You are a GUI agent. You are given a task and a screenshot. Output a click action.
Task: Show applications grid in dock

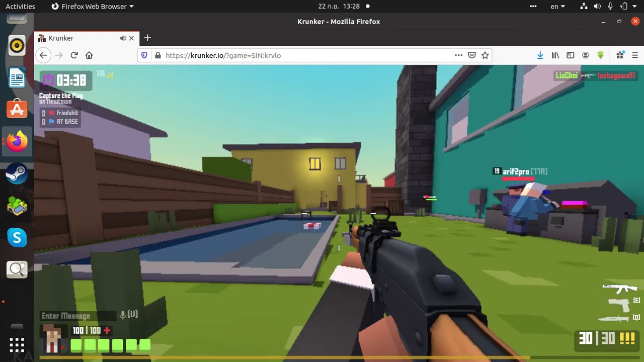[17, 344]
